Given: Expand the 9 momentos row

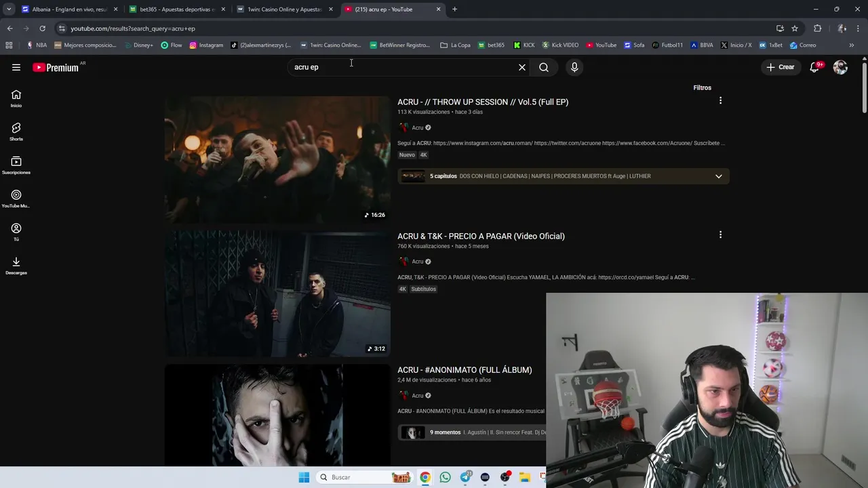Looking at the screenshot, I should point(472,432).
